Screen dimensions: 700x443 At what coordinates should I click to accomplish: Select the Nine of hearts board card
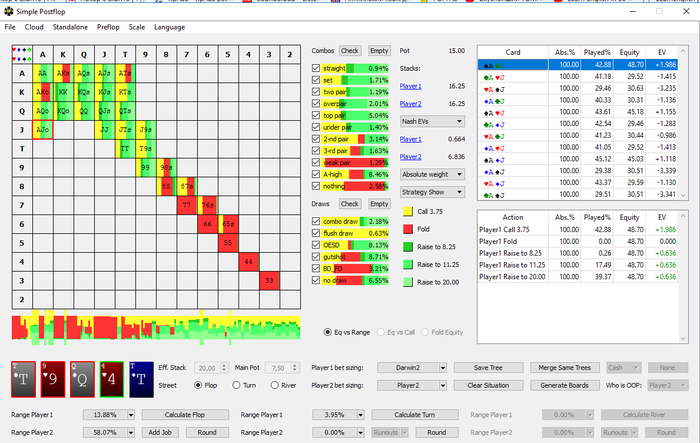pyautogui.click(x=53, y=379)
